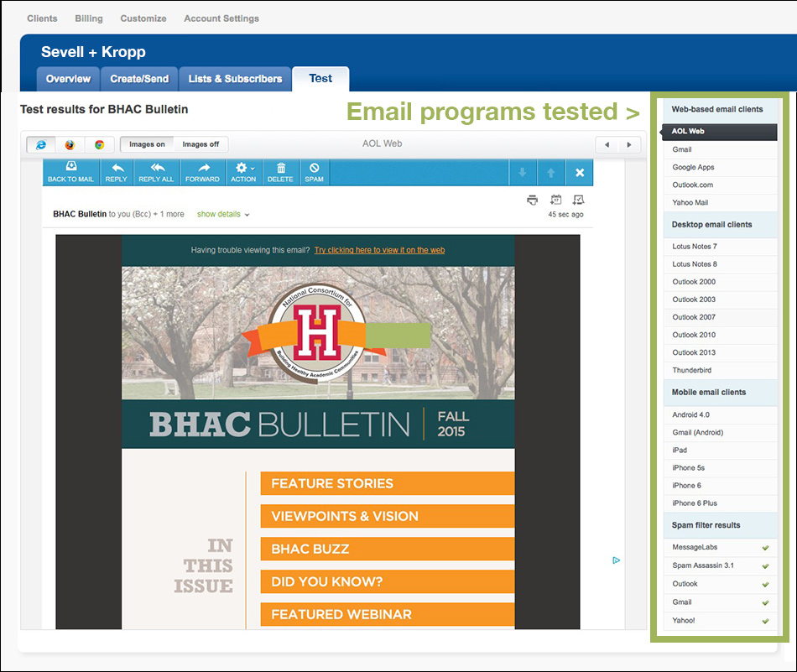Click the Did You Know? orange button

(x=388, y=581)
